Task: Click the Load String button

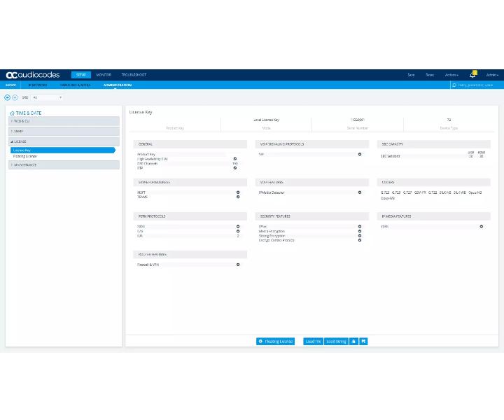Action: coord(336,342)
